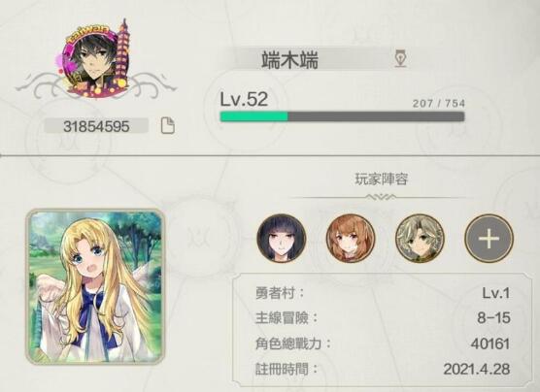The width and height of the screenshot is (540, 392).
Task: Click the 角色總戰力 40161 row
Action: tap(383, 343)
